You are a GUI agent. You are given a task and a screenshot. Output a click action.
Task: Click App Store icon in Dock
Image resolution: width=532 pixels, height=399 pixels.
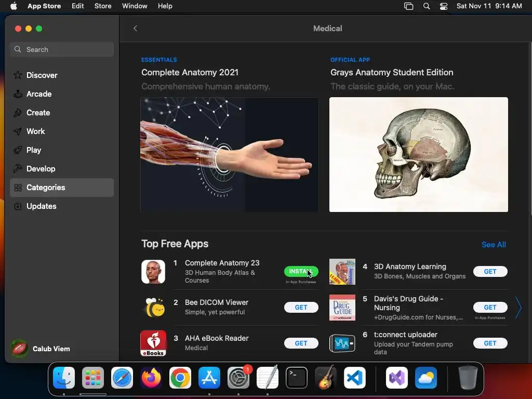click(209, 378)
